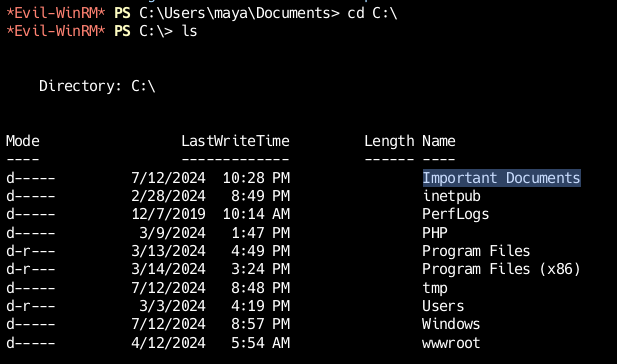Click the Windows directory name

point(451,324)
